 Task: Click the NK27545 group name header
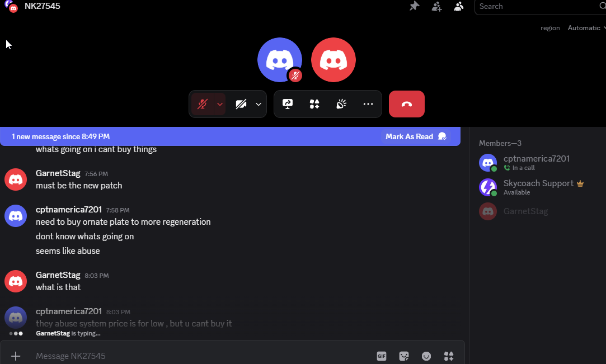point(43,6)
